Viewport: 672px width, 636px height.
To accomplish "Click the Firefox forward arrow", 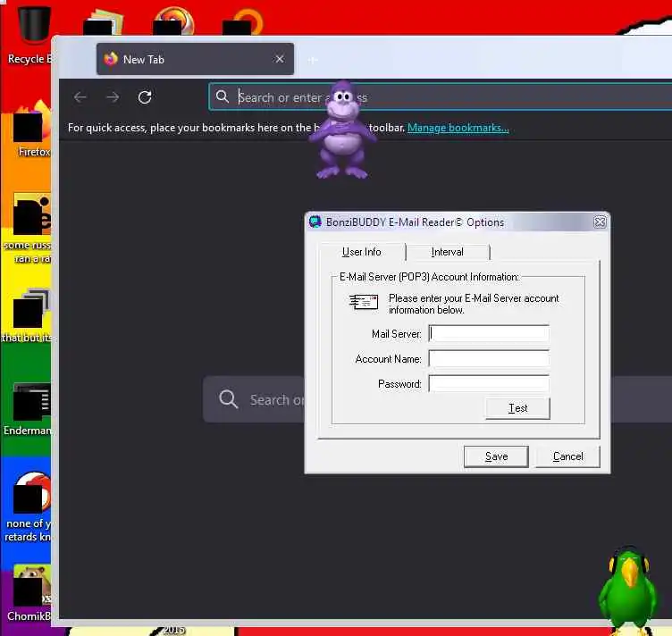I will click(x=113, y=97).
